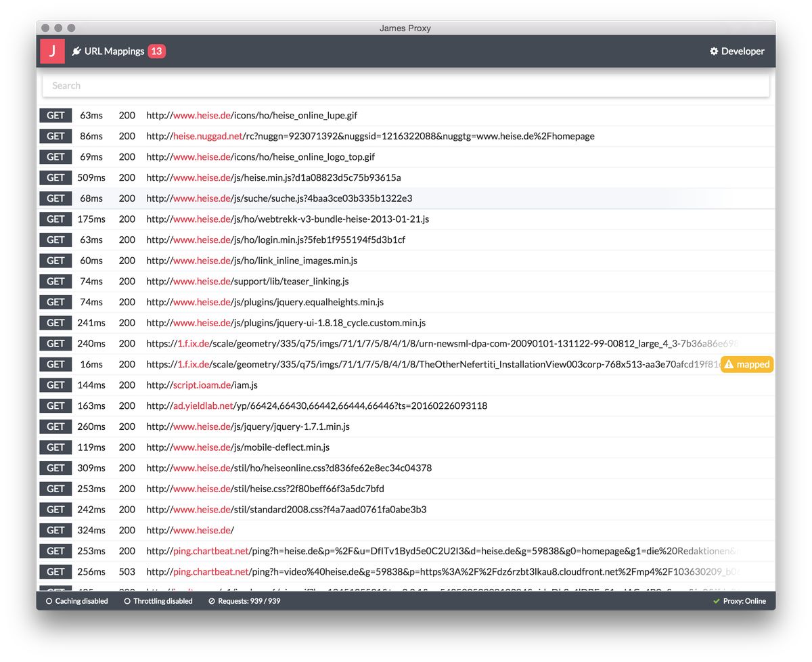Screen dimensions: 812x662
Task: Click inside the Search field
Action: pyautogui.click(x=406, y=84)
